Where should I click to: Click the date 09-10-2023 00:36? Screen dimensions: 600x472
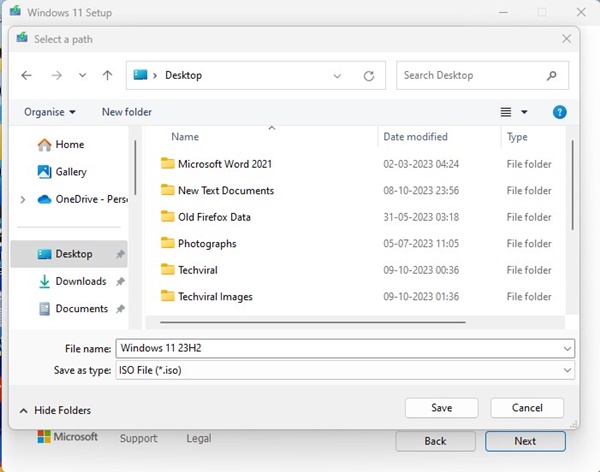421,270
